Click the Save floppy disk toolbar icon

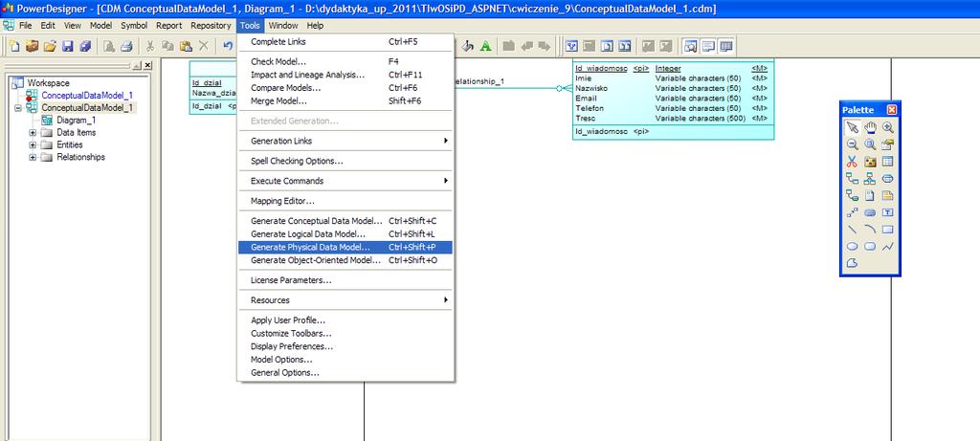[x=68, y=46]
